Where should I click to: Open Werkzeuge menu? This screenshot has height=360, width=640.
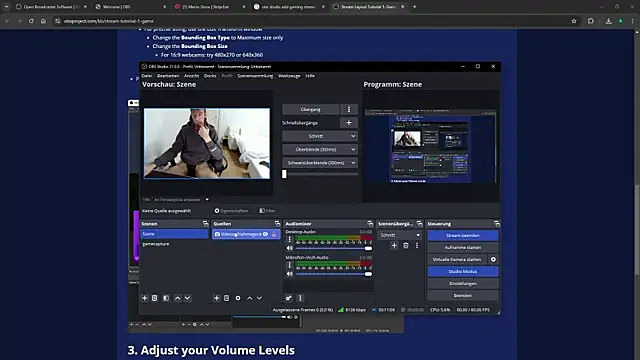pyautogui.click(x=289, y=76)
